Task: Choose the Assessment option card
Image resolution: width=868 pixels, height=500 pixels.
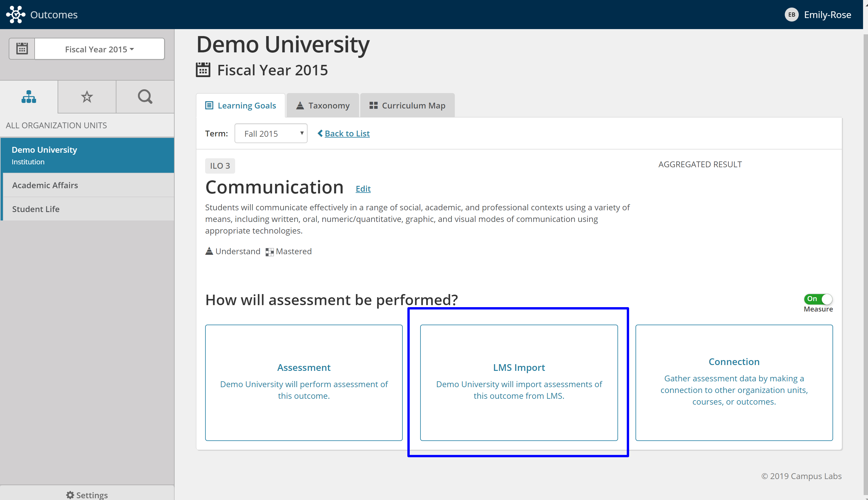Action: (x=304, y=382)
